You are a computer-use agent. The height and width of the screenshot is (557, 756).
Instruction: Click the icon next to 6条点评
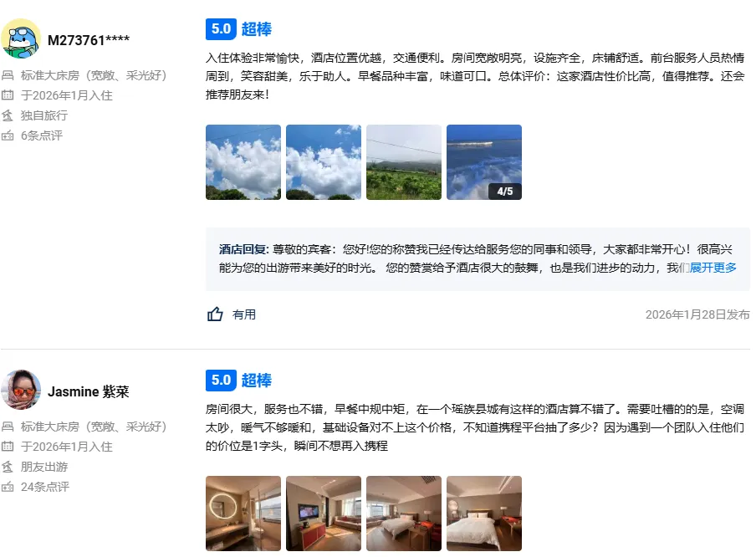[x=8, y=135]
